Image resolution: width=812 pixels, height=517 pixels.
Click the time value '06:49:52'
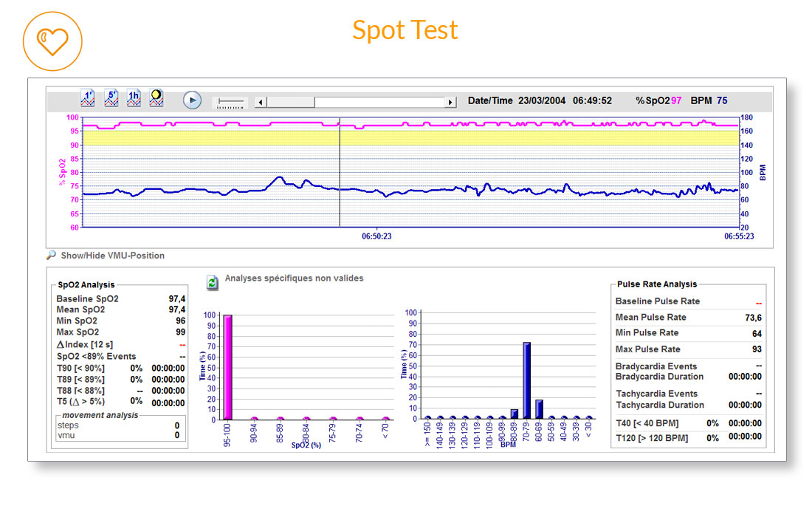click(x=592, y=100)
